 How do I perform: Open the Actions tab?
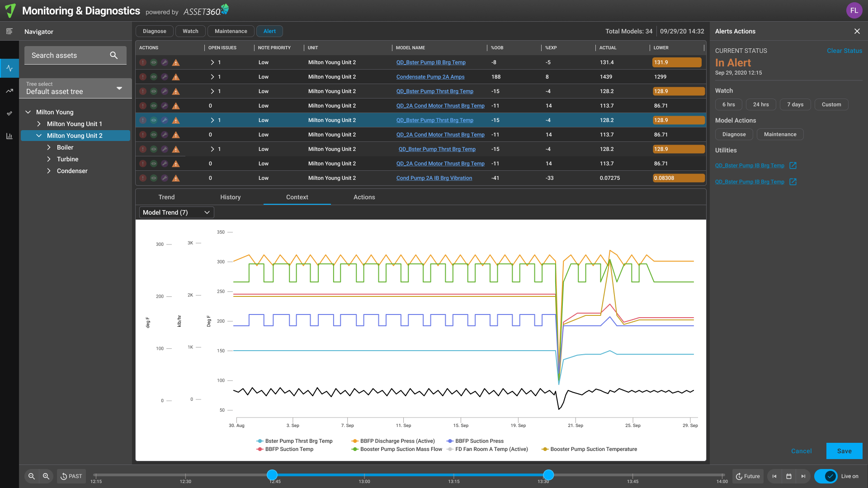(x=364, y=197)
